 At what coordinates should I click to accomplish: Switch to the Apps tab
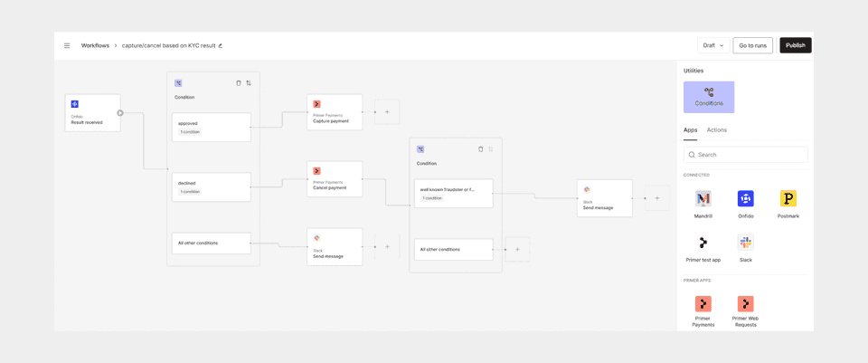click(690, 129)
